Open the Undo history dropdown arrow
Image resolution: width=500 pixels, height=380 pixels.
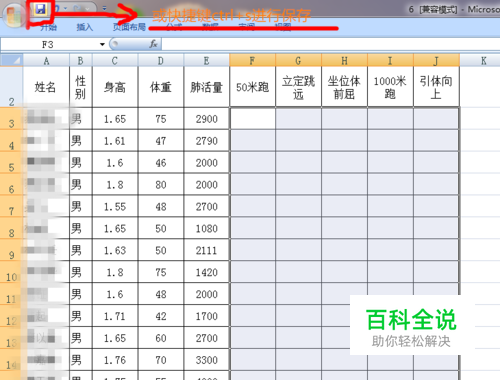(65, 8)
